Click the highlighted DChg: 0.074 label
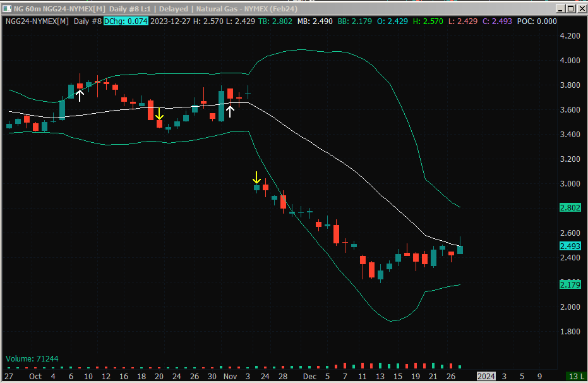588x383 pixels. coord(126,21)
